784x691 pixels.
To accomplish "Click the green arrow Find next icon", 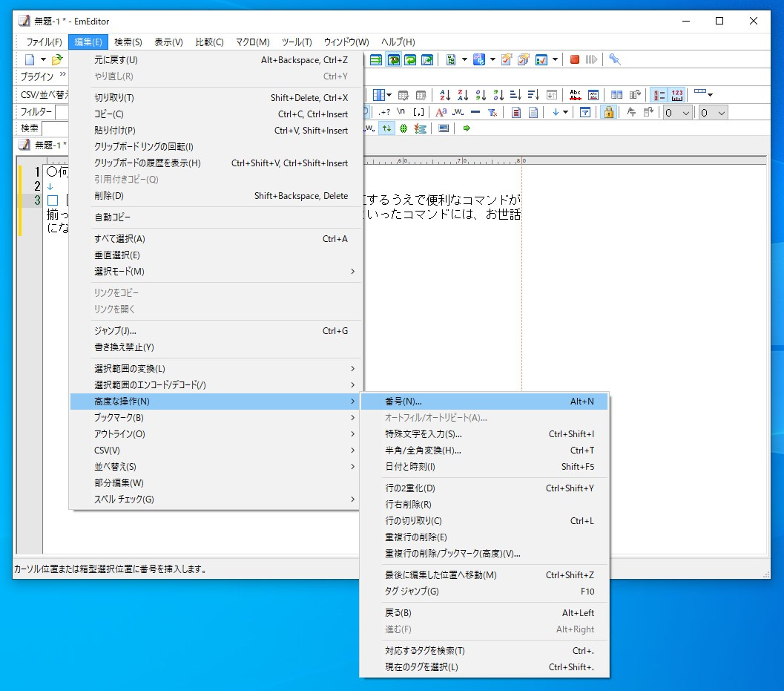I will (467, 128).
